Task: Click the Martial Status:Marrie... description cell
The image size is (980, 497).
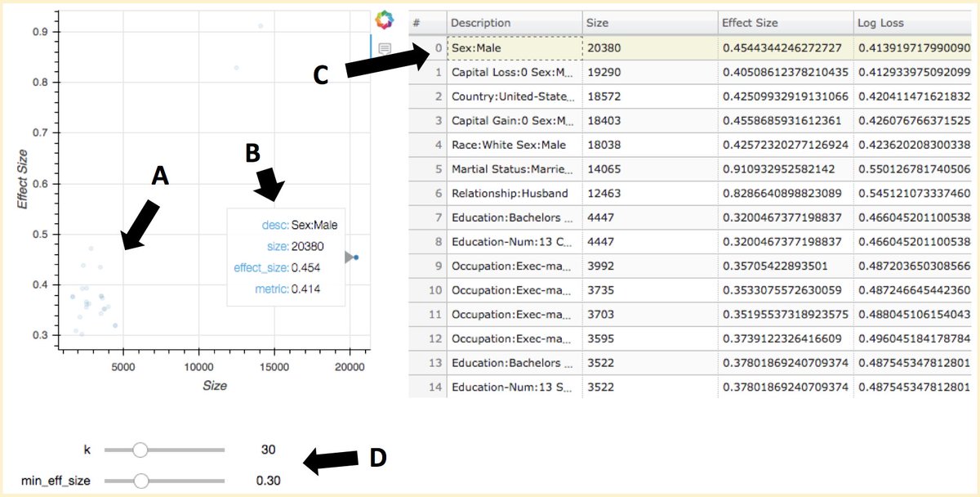Action: coord(514,169)
